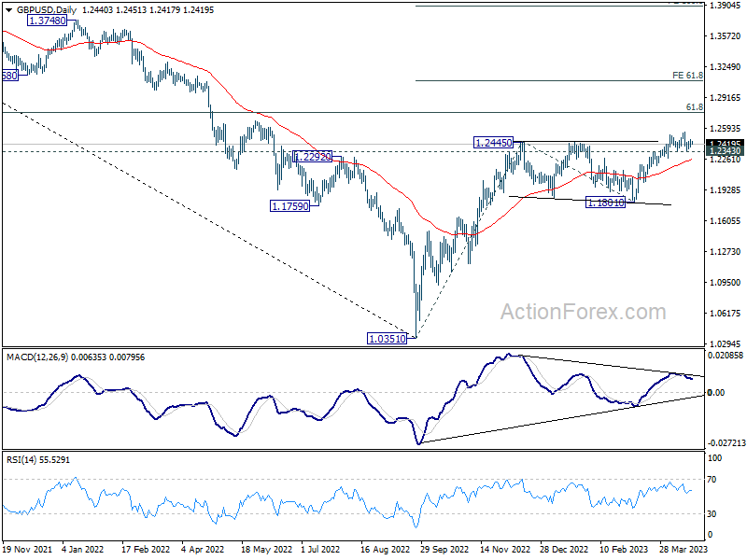Screen dimensions: 747x560
Task: Click the 1.09500 price axis value
Action: tap(726, 283)
